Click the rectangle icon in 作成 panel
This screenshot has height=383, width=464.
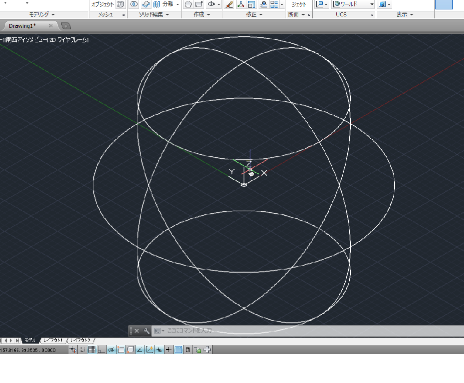tap(199, 4)
